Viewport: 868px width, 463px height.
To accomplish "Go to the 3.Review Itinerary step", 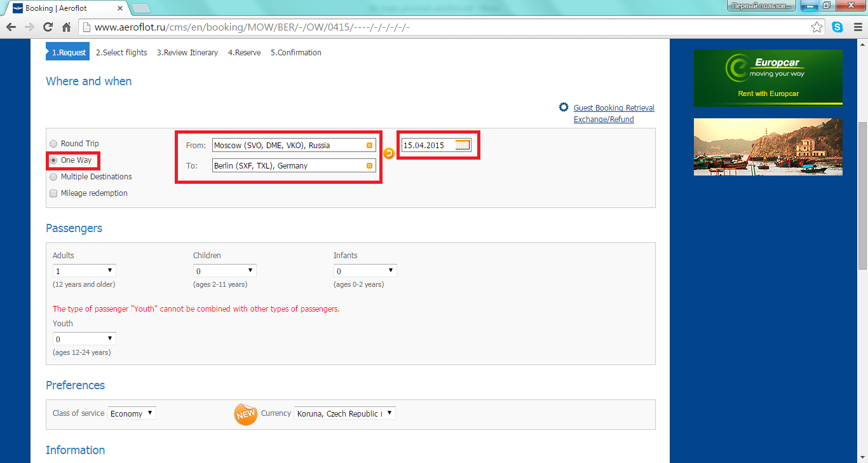I will [187, 53].
